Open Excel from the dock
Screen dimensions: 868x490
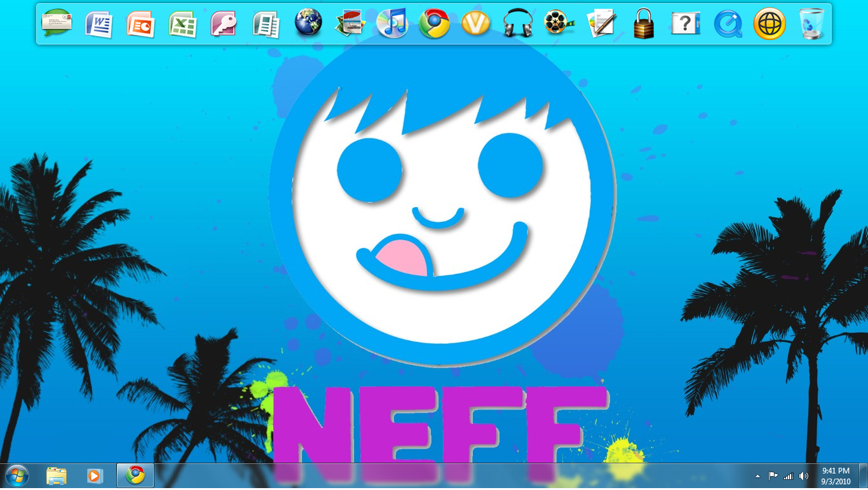182,24
